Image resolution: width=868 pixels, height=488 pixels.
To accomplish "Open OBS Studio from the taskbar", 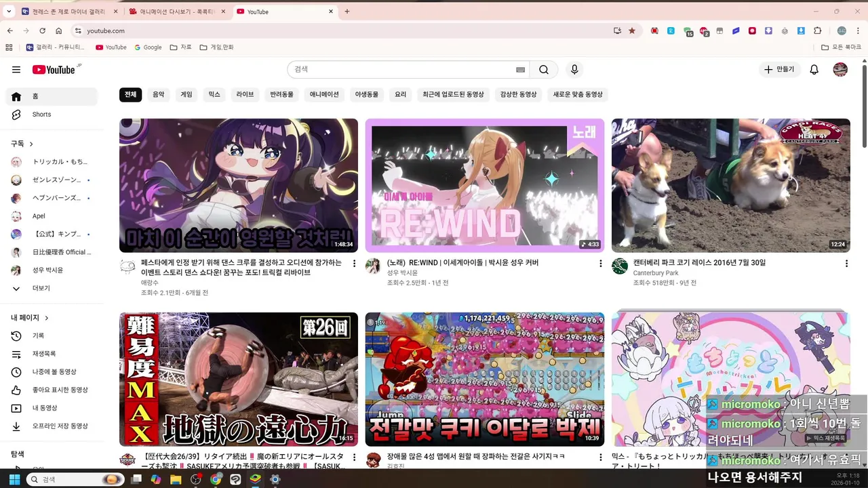I will [x=196, y=479].
